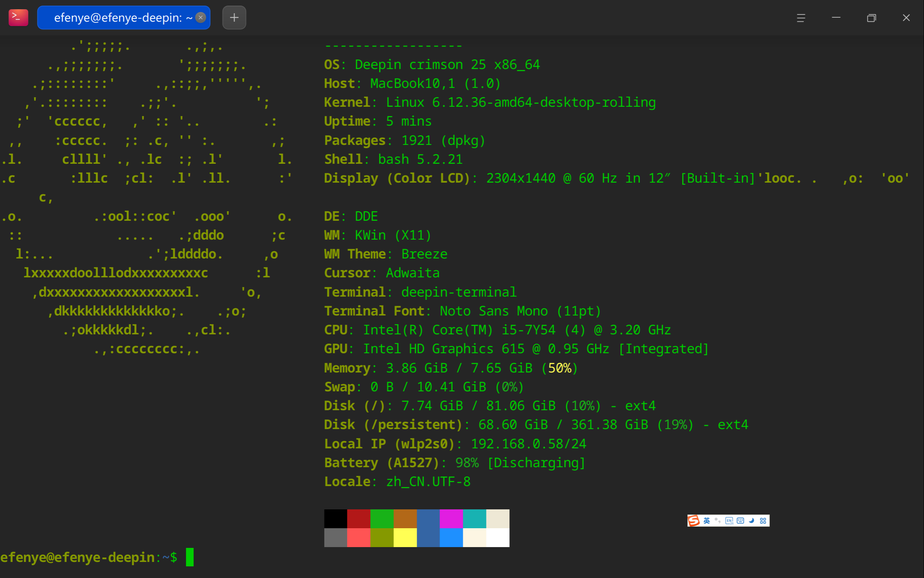Click the 'OS: Deepin crimson 25 x86_64' line

click(432, 65)
